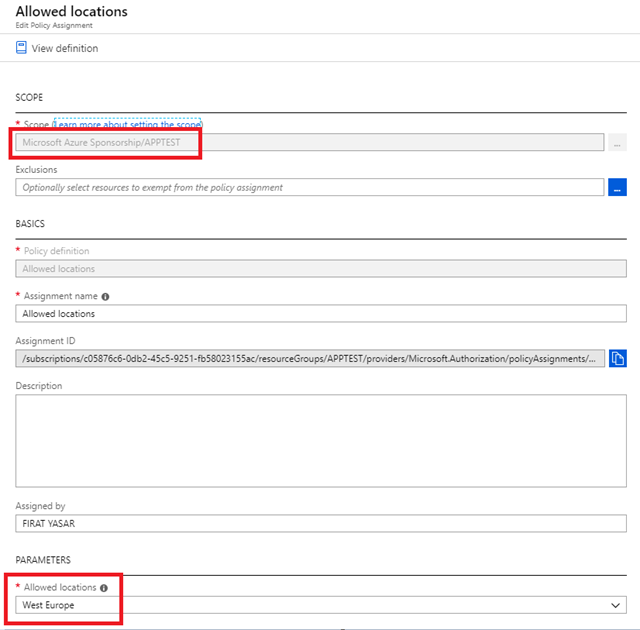Click the Policy definition field
Image resolution: width=640 pixels, height=630 pixels.
[320, 269]
